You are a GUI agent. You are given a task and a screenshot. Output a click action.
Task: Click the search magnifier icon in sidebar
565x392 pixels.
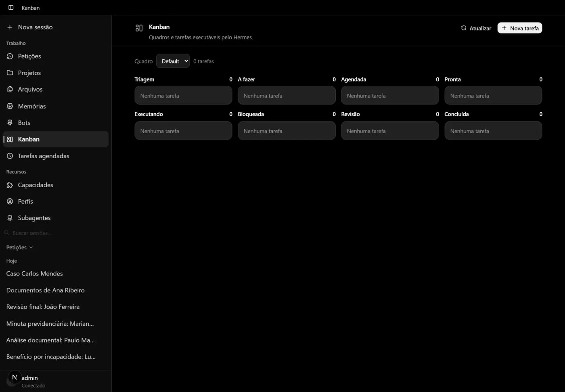coord(7,233)
